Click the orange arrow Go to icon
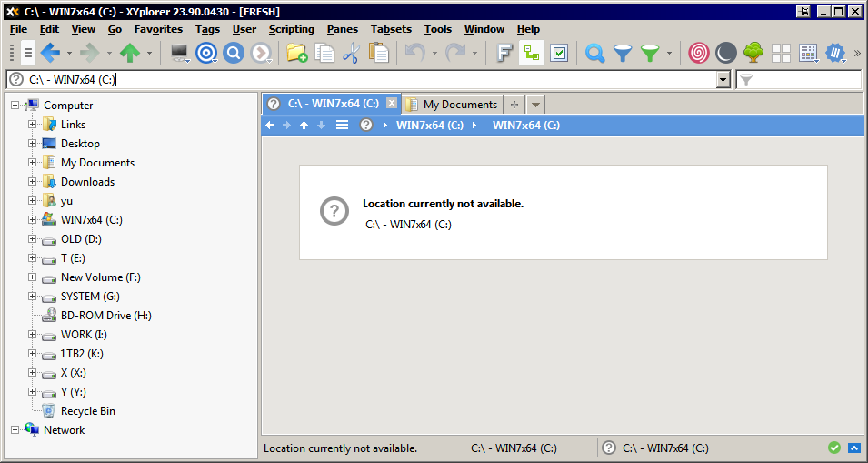868x463 pixels. click(261, 53)
